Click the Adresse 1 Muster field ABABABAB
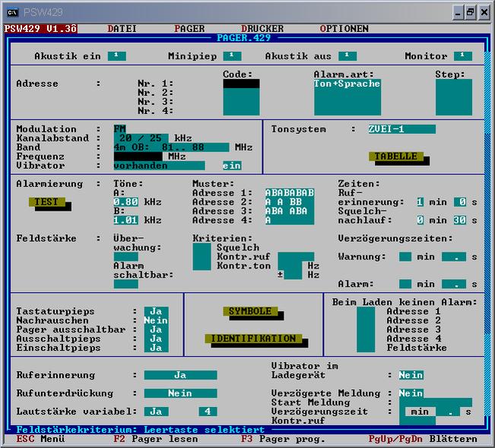The height and width of the screenshot is (448, 495). tap(289, 192)
